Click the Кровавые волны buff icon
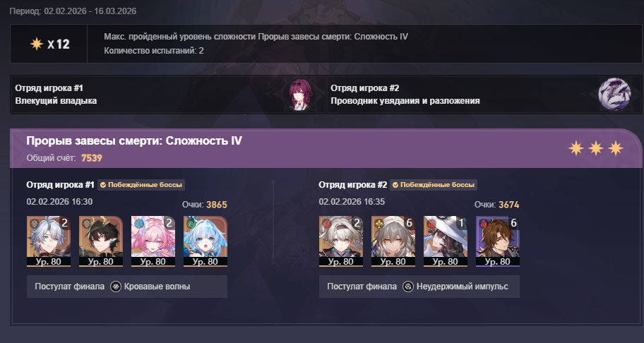 tap(117, 287)
